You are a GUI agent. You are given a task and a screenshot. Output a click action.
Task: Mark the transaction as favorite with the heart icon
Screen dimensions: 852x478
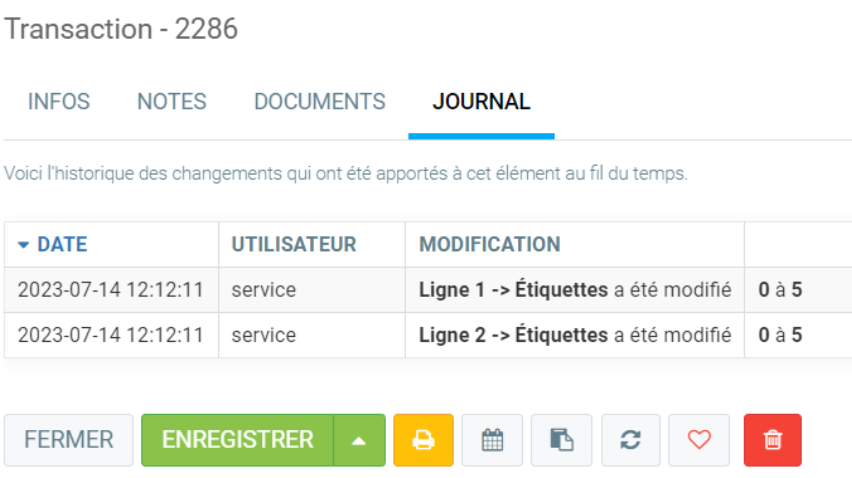[699, 440]
